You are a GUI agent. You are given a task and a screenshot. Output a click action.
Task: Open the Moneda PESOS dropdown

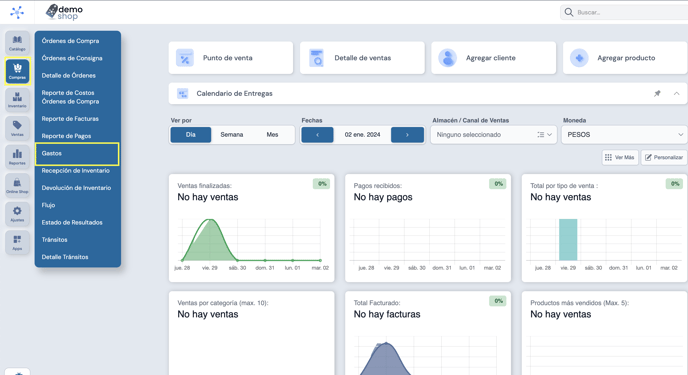click(x=624, y=135)
